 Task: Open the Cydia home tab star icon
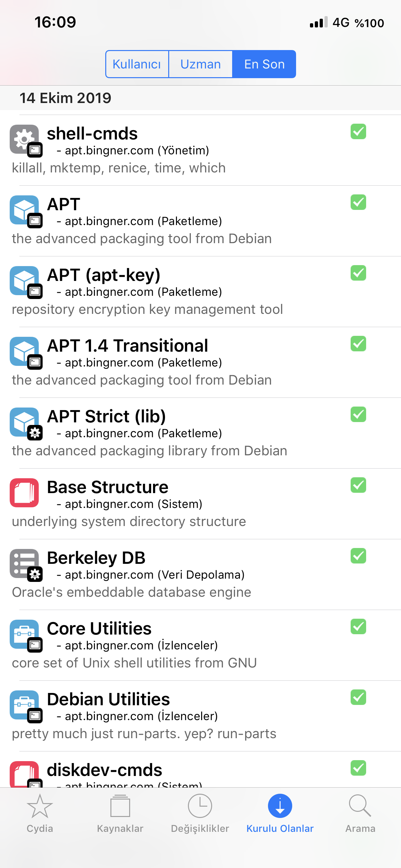[x=40, y=806]
